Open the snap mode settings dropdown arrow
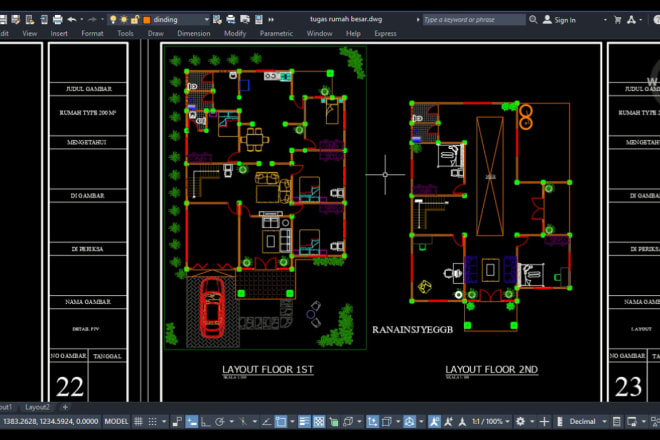The width and height of the screenshot is (660, 440). tap(164, 421)
